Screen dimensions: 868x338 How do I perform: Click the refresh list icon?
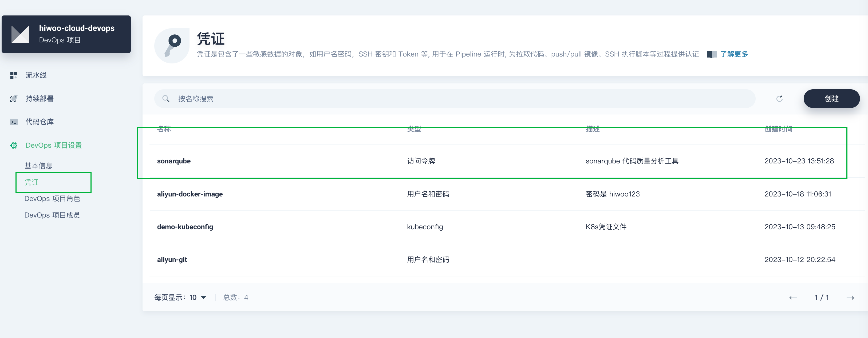[x=779, y=99]
